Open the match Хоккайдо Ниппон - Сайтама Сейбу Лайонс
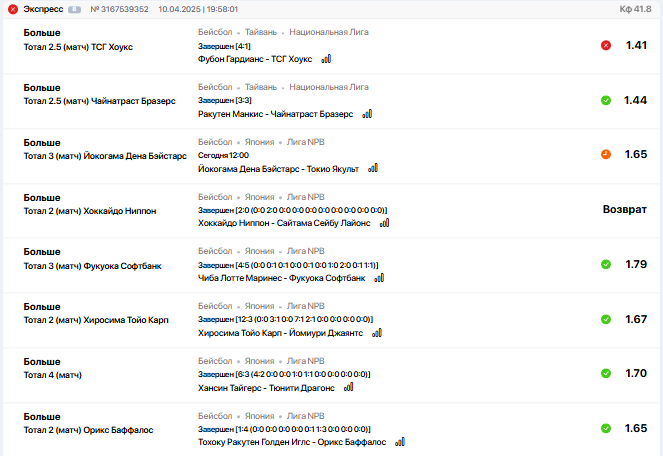The width and height of the screenshot is (663, 456). (284, 223)
